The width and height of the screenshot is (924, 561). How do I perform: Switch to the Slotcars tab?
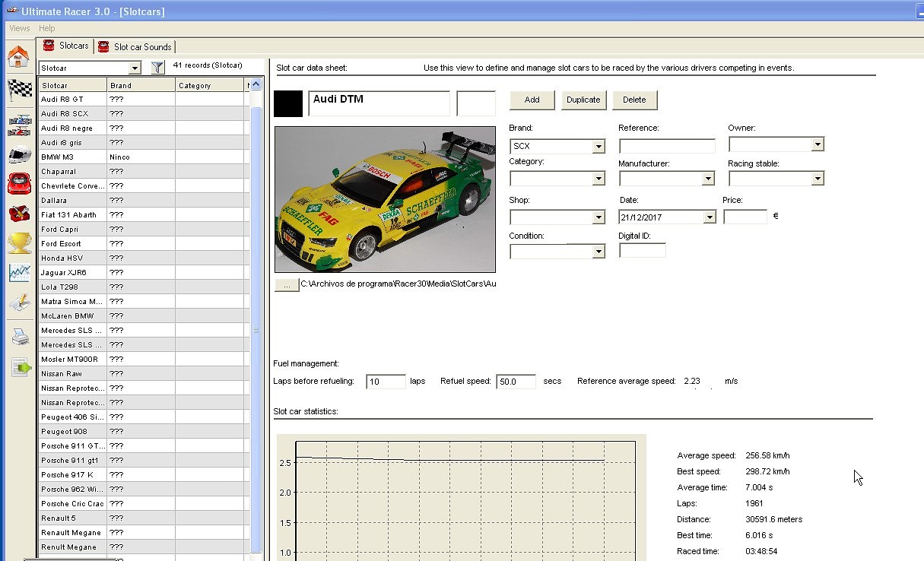66,46
